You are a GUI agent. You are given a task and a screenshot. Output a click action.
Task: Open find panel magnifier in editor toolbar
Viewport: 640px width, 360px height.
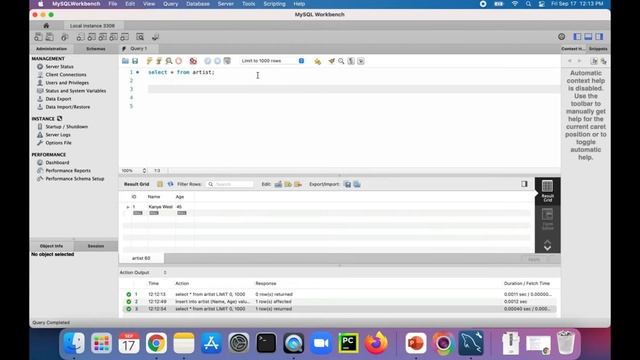[341, 61]
